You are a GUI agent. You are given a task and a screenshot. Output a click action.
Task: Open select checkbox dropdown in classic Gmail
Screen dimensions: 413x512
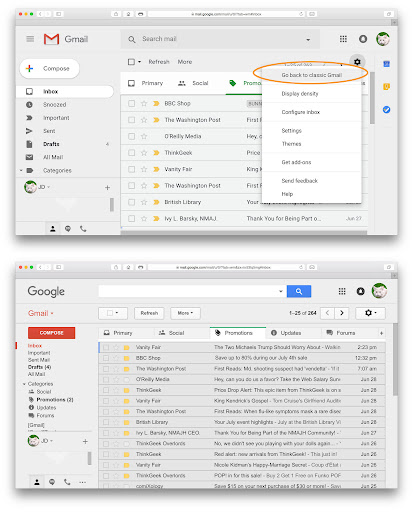113,313
